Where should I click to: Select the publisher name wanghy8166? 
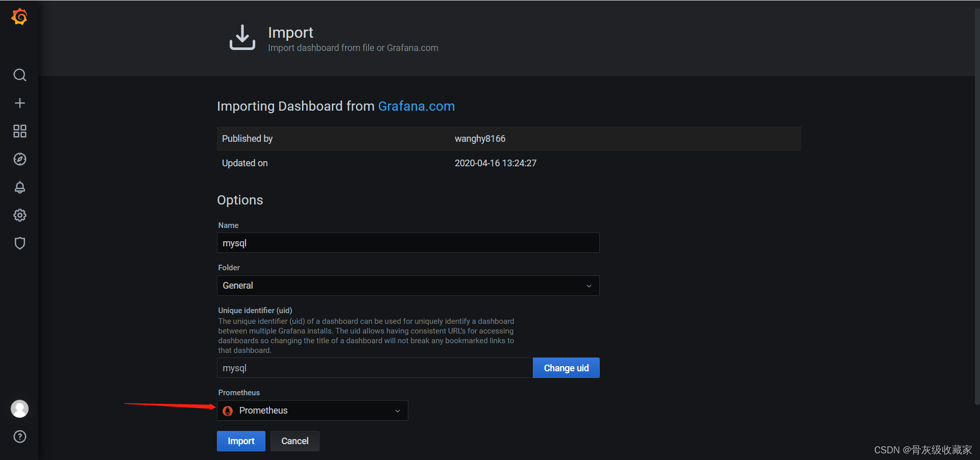[x=480, y=139]
